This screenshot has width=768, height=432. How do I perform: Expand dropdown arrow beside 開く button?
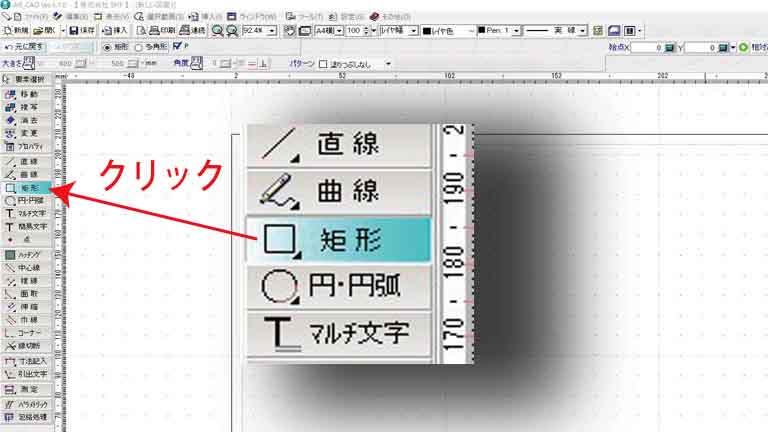click(x=63, y=31)
